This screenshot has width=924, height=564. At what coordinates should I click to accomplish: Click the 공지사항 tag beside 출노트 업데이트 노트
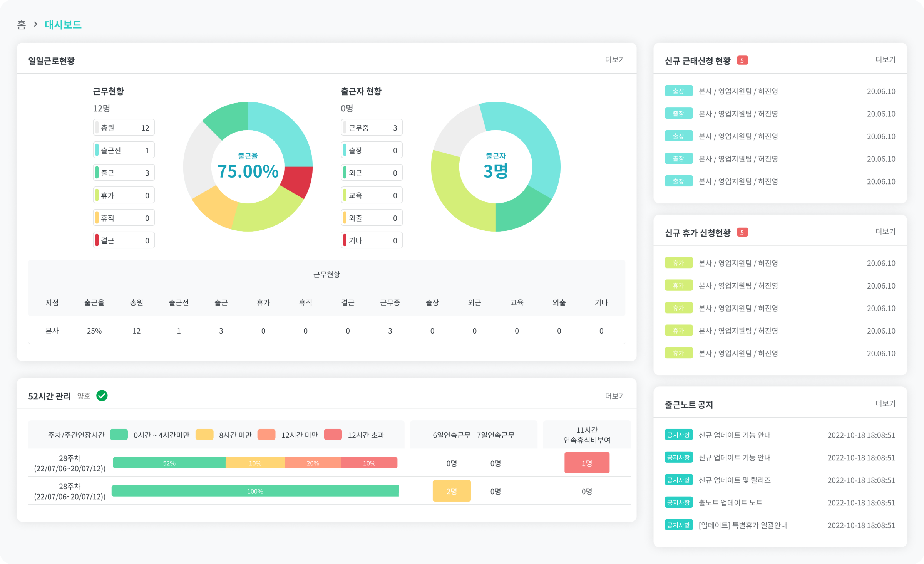pos(678,502)
